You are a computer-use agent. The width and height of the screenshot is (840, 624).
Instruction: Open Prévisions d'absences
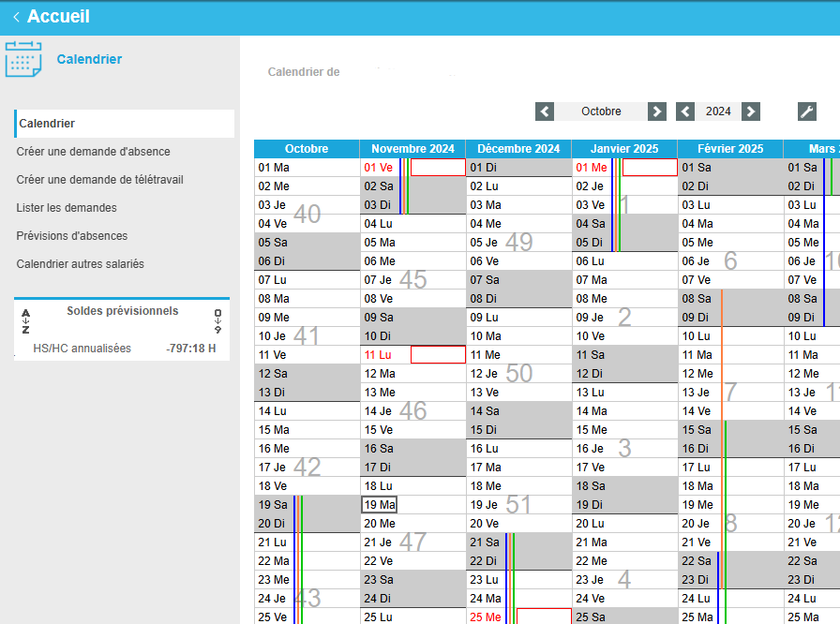pyautogui.click(x=72, y=236)
